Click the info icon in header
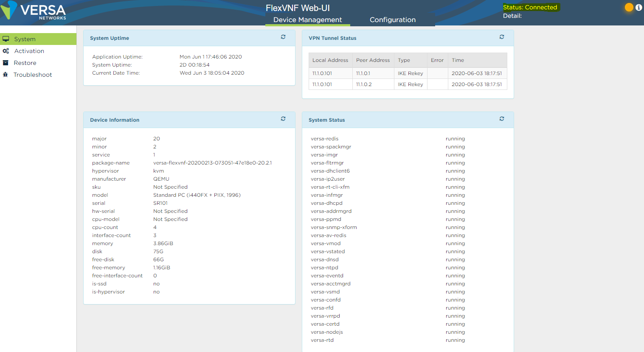The width and height of the screenshot is (644, 352). (x=638, y=7)
